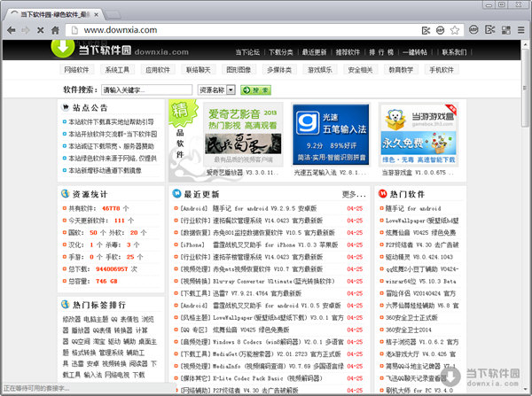Open the browser hamburger menu

pos(520,30)
